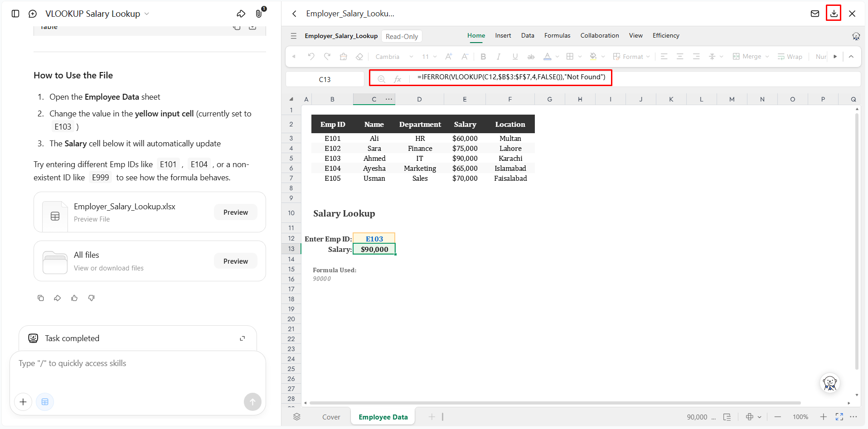Viewport: 868px width, 429px height.
Task: Center align the cell text
Action: 680,57
